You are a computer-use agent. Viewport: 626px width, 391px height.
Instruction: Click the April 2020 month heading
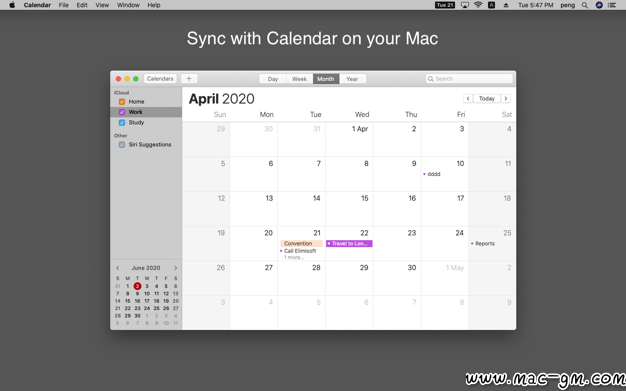click(x=222, y=99)
